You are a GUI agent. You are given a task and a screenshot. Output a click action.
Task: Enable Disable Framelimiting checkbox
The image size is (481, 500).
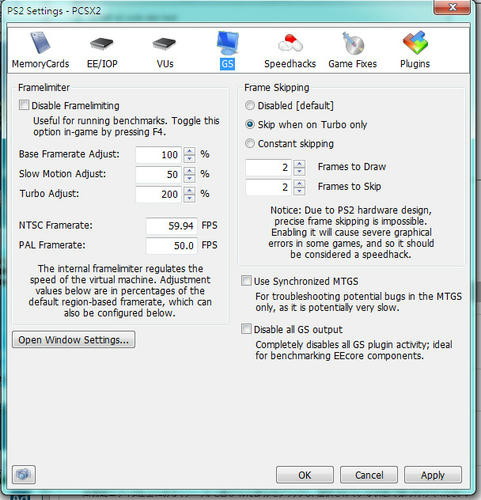tap(24, 105)
